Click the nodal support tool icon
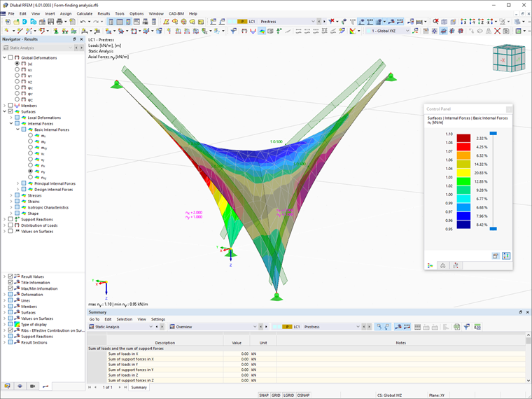The image size is (532, 399). pos(56,31)
